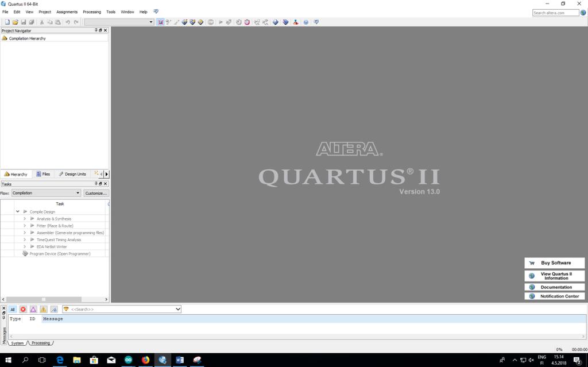
Task: Toggle the All messages filter button
Action: click(13, 309)
